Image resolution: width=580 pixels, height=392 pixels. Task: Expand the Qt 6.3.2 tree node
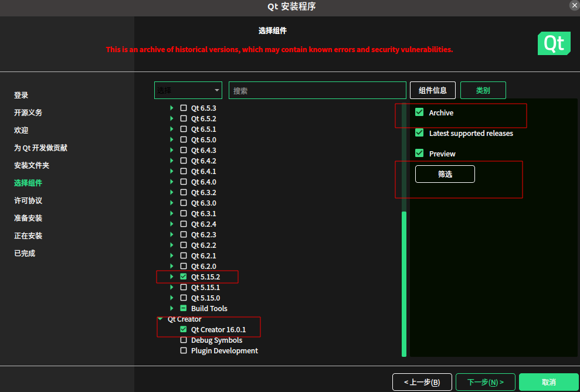(172, 192)
